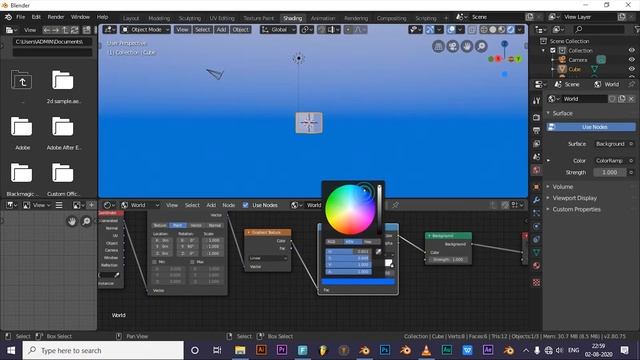This screenshot has height=360, width=640.
Task: Open the Modifiers wrench tab icon
Action: pos(536,200)
